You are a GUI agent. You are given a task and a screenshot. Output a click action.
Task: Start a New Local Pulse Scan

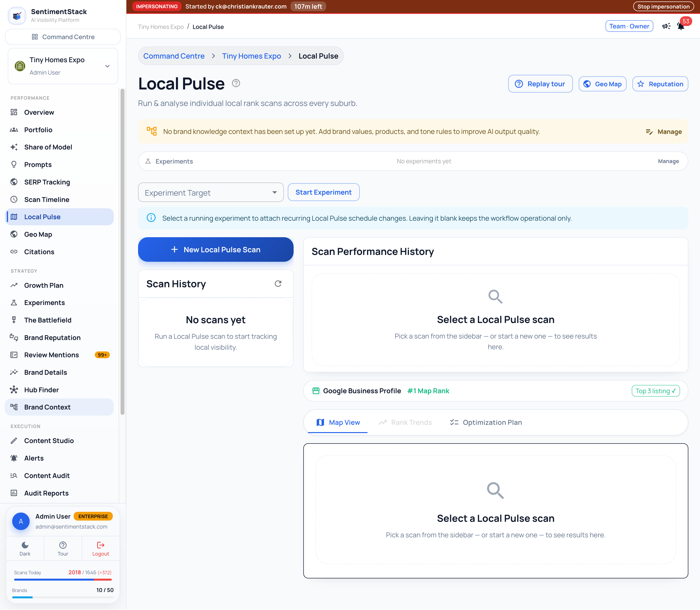pos(216,250)
